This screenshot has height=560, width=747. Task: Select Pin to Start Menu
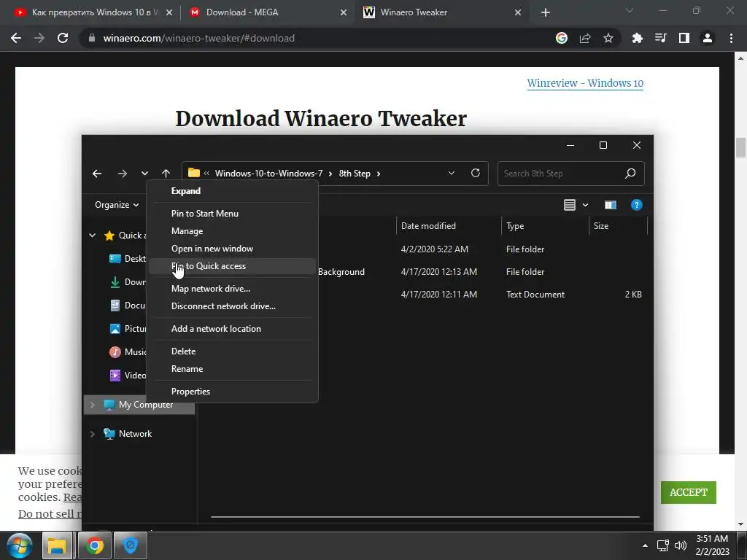click(232, 214)
